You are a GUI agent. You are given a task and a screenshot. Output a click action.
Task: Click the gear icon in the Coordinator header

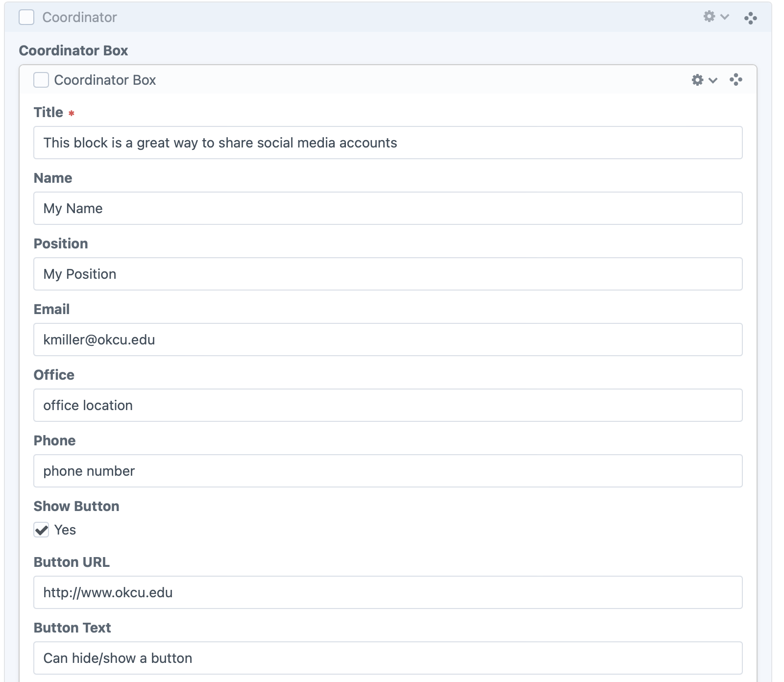click(709, 17)
